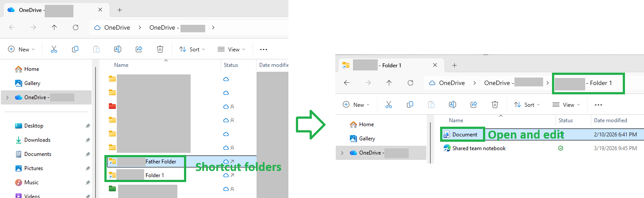This screenshot has width=644, height=198.
Task: Click the Up arrow in right window navigation
Action: pyautogui.click(x=389, y=83)
